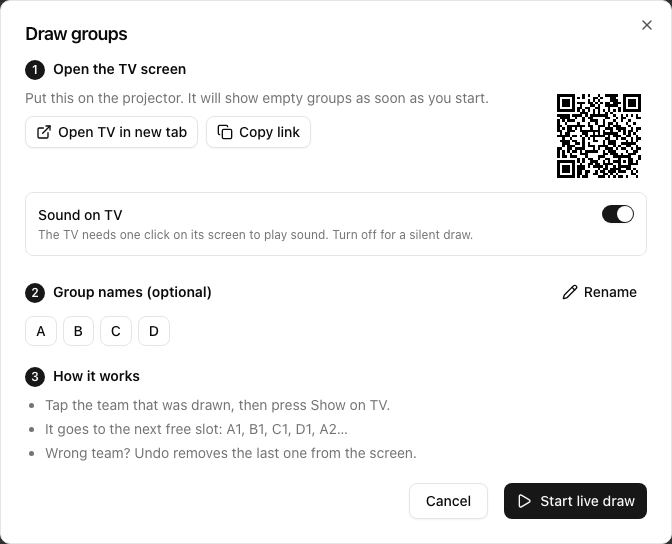Start the live draw
Screen dimensions: 672x544
[575, 501]
